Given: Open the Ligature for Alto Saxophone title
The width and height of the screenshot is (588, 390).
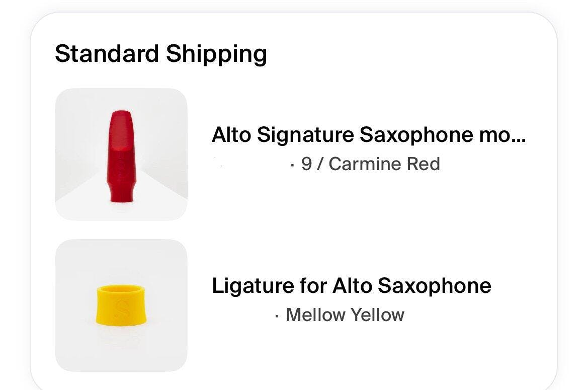Looking at the screenshot, I should (x=351, y=286).
